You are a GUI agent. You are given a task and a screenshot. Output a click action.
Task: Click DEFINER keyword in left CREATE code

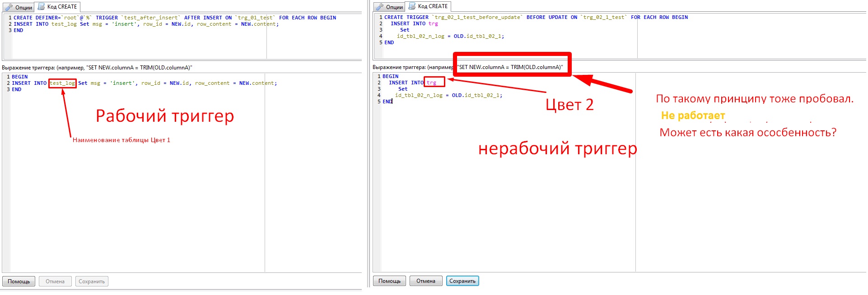(x=47, y=18)
